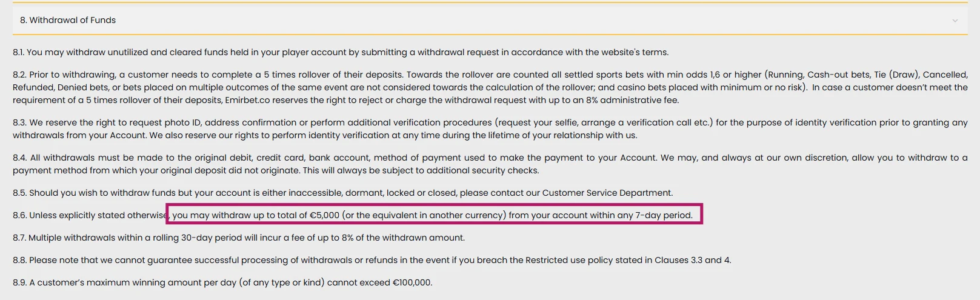Screen dimensions: 980x300
Task: Click the '€100,000' amount in clause 8.9
Action: (412, 282)
